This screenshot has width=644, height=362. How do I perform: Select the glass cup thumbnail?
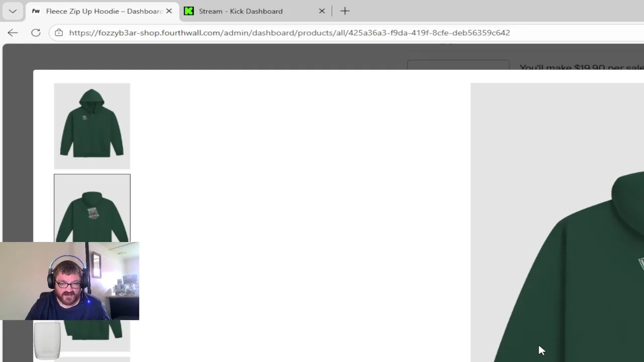[x=47, y=340]
